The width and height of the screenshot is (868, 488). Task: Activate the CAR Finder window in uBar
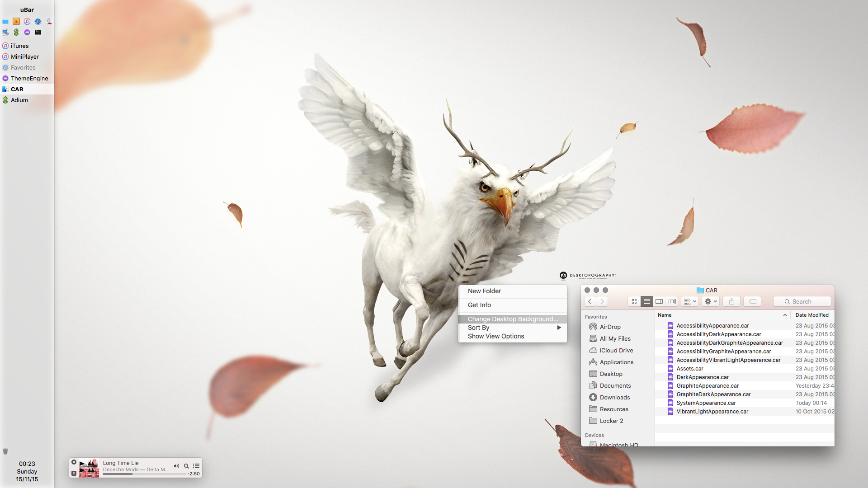click(x=27, y=89)
